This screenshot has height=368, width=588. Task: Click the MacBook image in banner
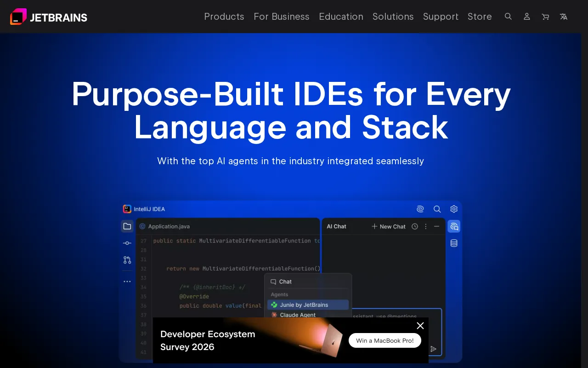pos(322,341)
